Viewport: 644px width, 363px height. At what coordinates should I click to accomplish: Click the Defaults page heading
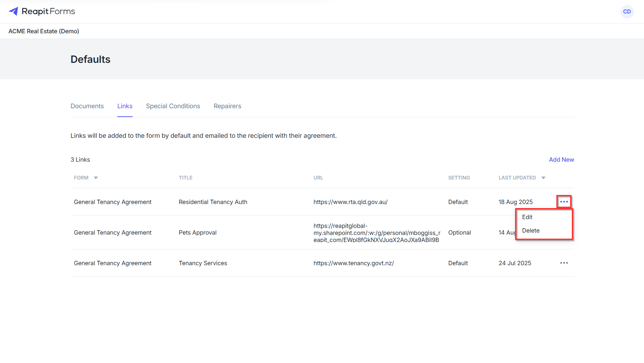[90, 59]
